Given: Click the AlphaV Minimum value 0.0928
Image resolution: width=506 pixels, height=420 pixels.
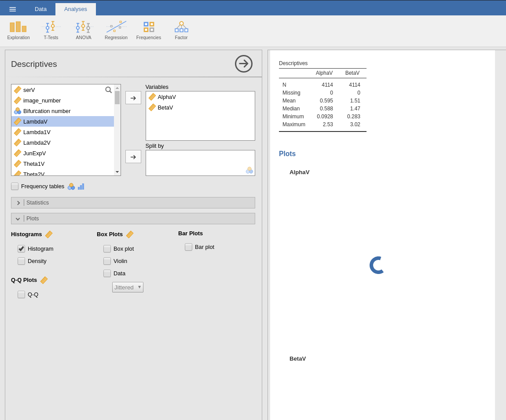Looking at the screenshot, I should point(325,117).
